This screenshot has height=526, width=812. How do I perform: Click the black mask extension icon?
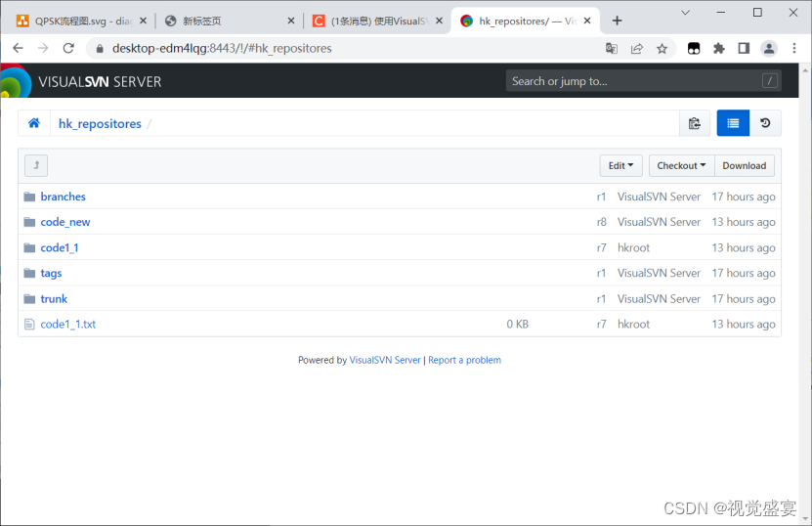pos(694,49)
